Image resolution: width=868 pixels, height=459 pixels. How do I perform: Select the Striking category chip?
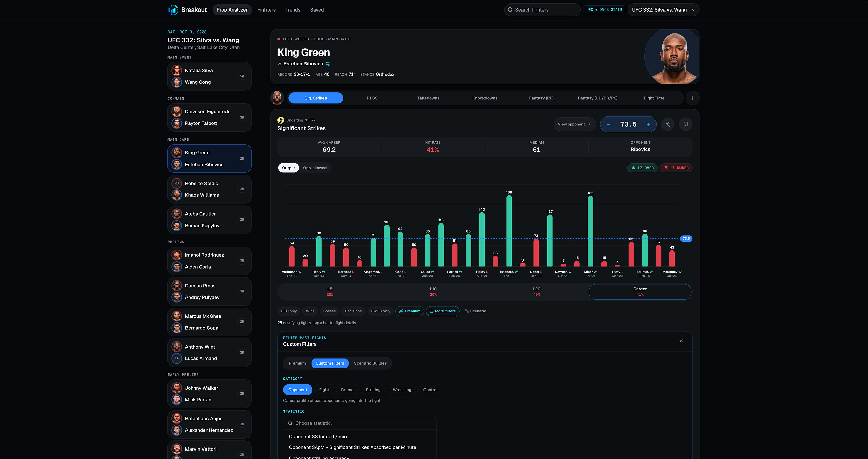pos(373,390)
